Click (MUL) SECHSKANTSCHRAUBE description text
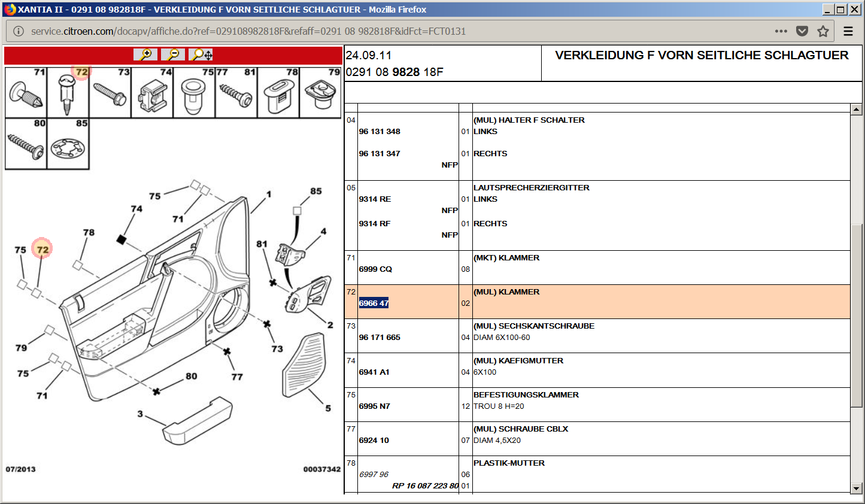The width and height of the screenshot is (865, 504). [x=534, y=326]
